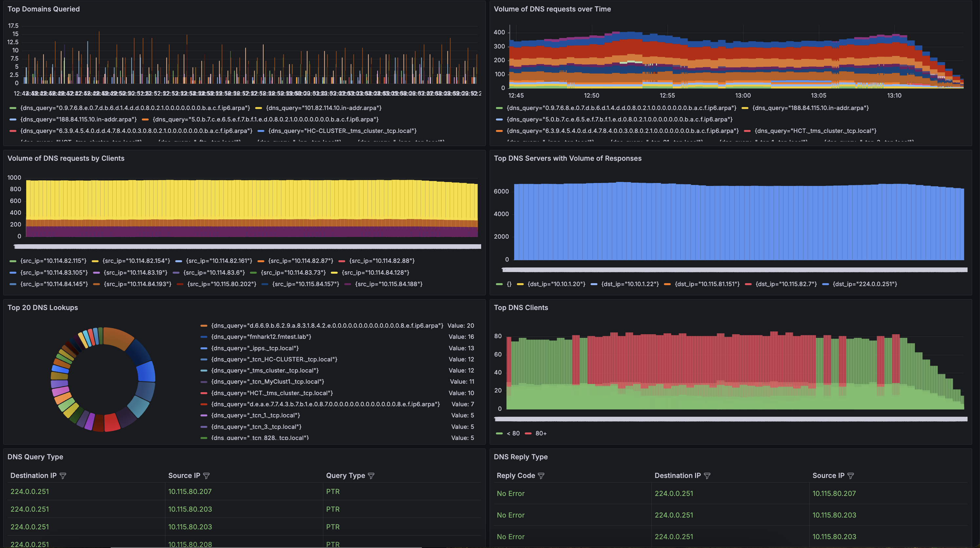The image size is (980, 548).
Task: Click the pie legend marker for fmhark12.fmtest.lab
Action: pos(204,337)
